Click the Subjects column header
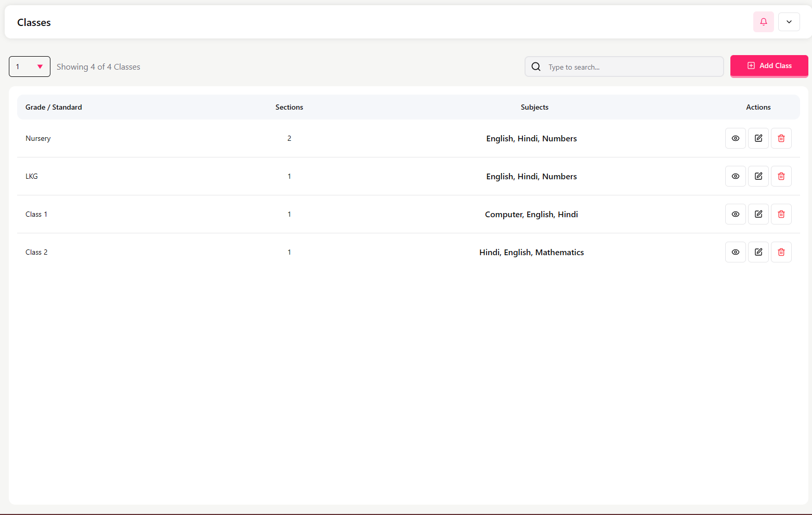 [534, 107]
